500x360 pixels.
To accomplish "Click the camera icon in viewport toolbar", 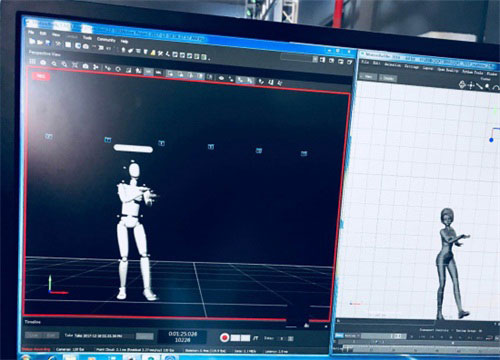I will pos(85,66).
